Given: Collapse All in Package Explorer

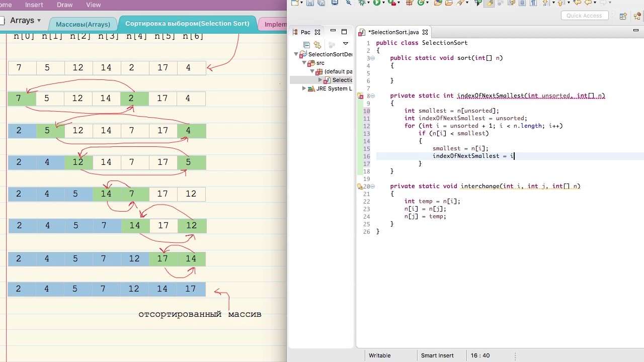Looking at the screenshot, I should [306, 45].
